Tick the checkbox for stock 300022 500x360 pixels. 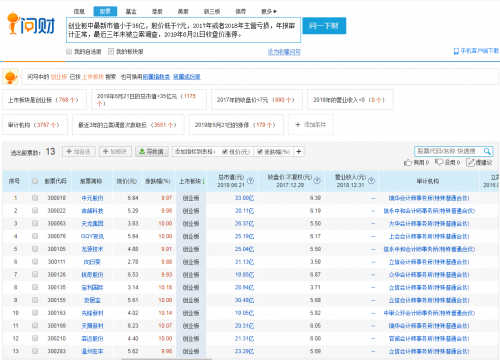(x=35, y=210)
